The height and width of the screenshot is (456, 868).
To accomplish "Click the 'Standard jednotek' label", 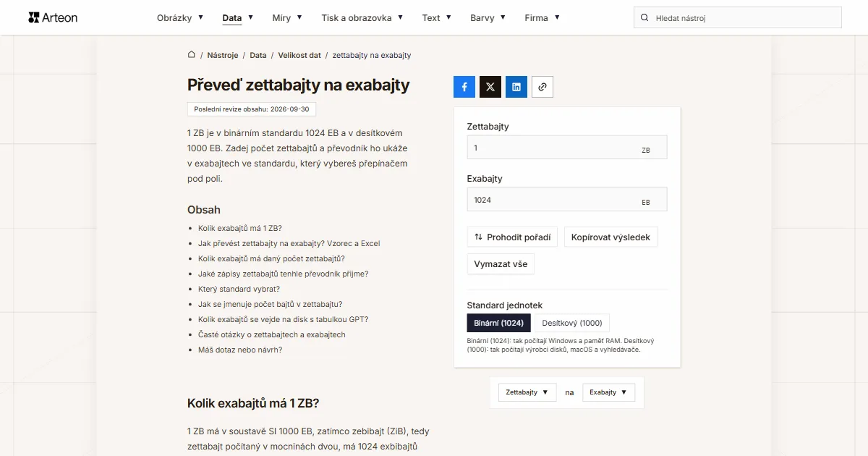I will click(505, 305).
